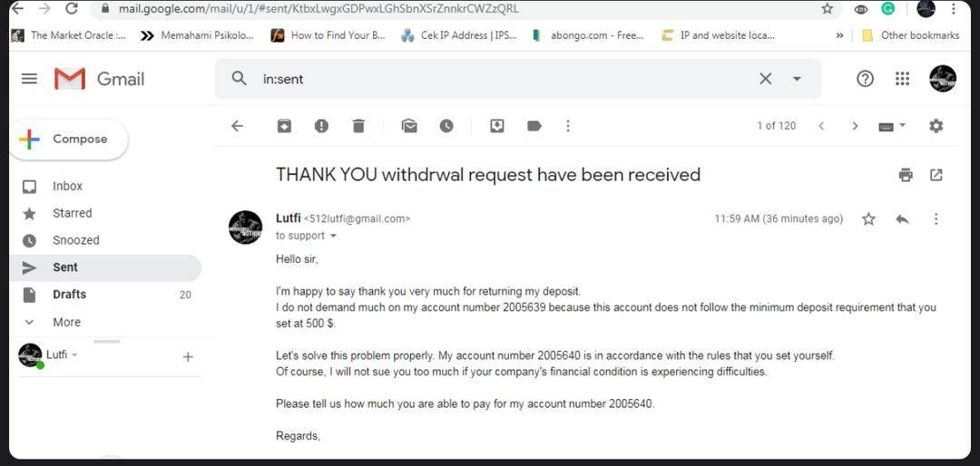
Task: Go back to the Sent list
Action: [x=237, y=126]
